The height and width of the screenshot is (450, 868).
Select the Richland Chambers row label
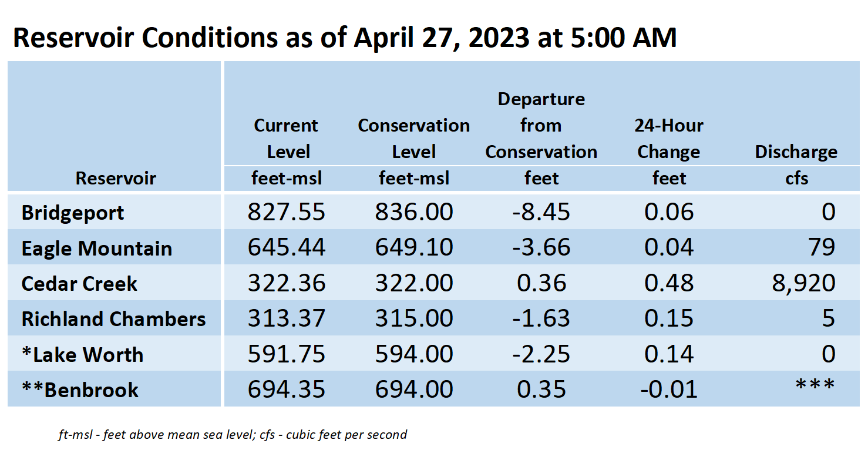[114, 319]
